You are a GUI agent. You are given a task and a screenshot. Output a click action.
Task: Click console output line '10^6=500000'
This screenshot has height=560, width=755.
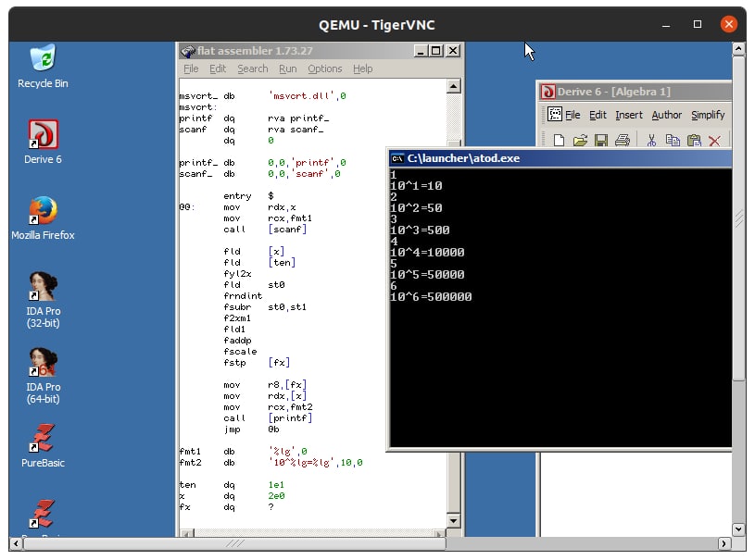coord(431,297)
